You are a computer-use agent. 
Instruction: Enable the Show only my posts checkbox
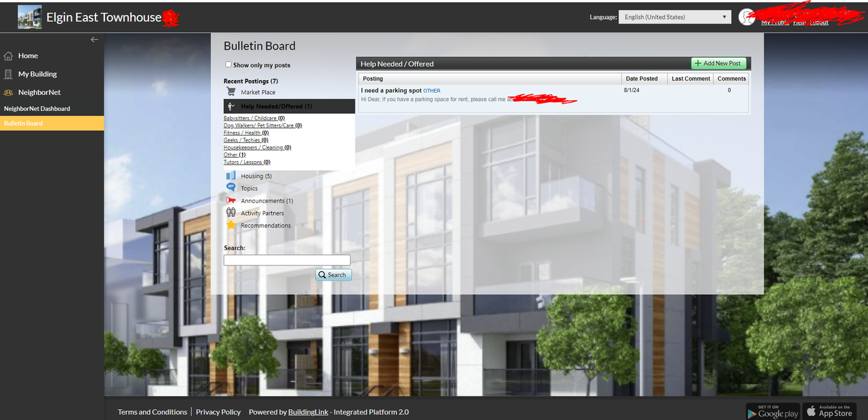point(229,65)
